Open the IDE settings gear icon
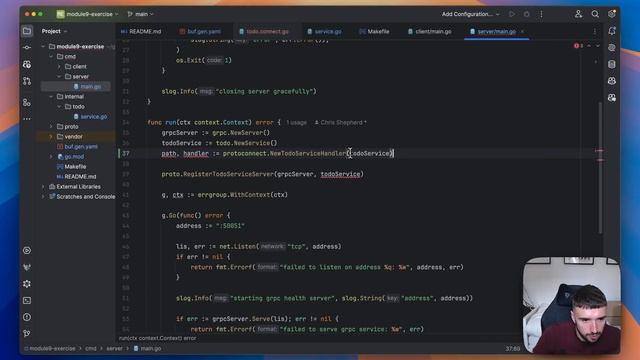The height and width of the screenshot is (360, 640). [611, 14]
